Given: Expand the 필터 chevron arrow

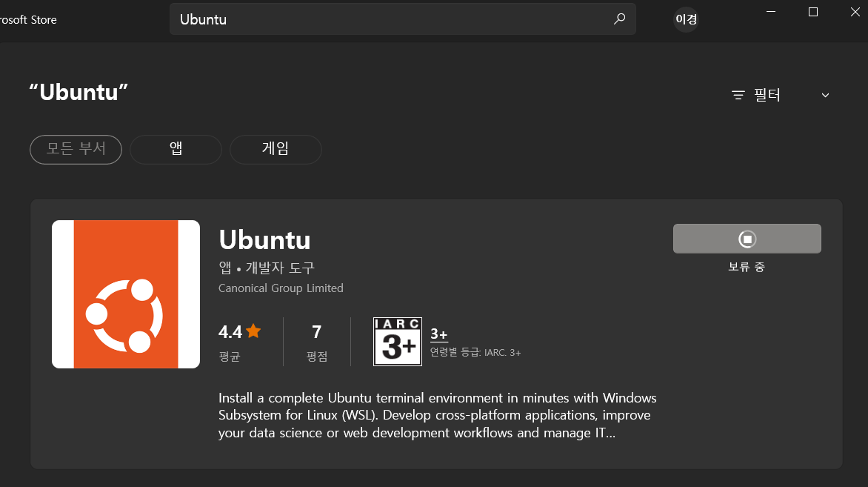Looking at the screenshot, I should pos(825,96).
